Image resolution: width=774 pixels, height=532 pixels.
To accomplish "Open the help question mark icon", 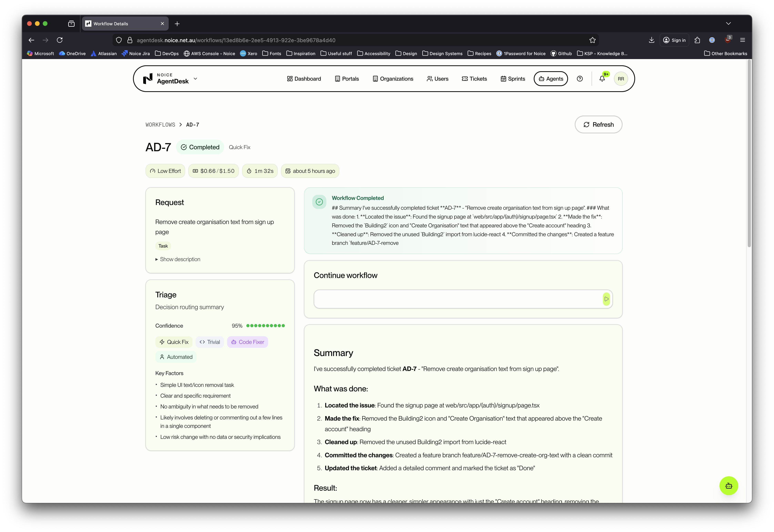I will tap(580, 79).
